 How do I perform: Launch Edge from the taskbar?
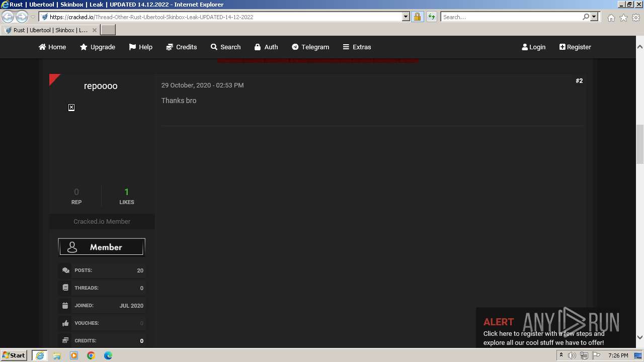click(108, 355)
